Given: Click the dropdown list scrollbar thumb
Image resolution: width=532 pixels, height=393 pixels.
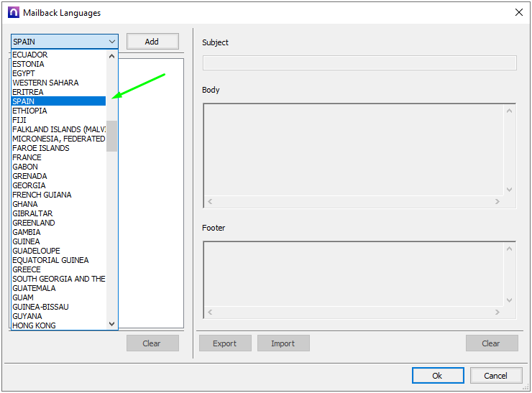Looking at the screenshot, I should pyautogui.click(x=111, y=135).
